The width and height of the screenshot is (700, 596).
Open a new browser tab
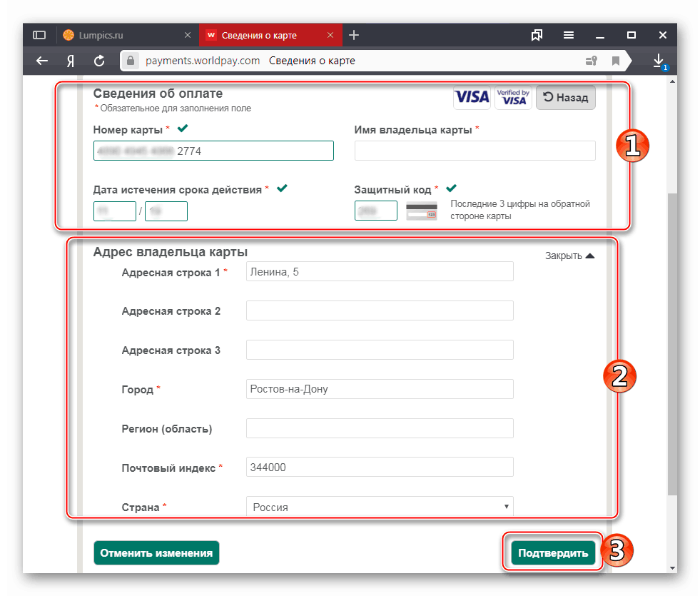(354, 35)
